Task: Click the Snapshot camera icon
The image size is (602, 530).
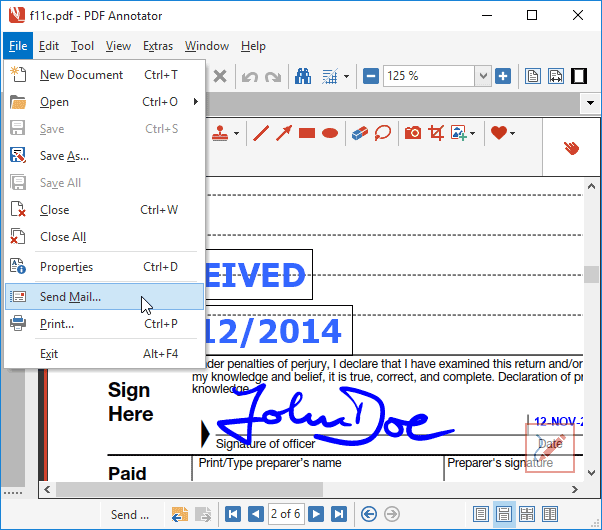Action: coord(413,133)
